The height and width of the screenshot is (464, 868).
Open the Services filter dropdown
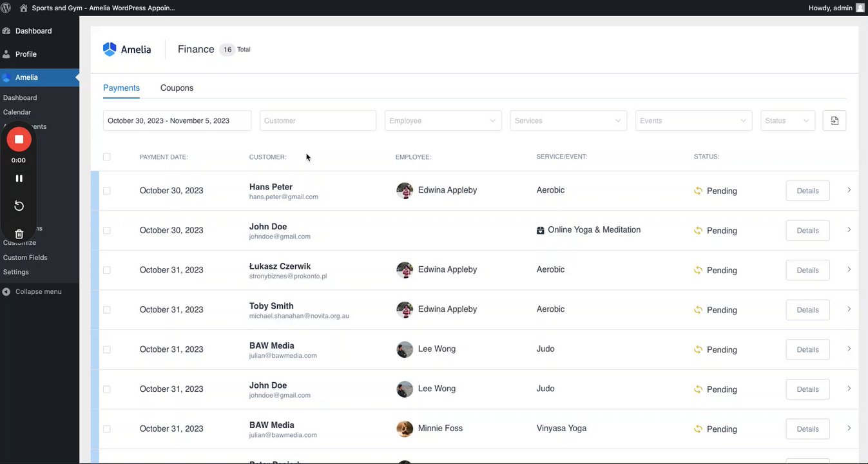tap(568, 121)
